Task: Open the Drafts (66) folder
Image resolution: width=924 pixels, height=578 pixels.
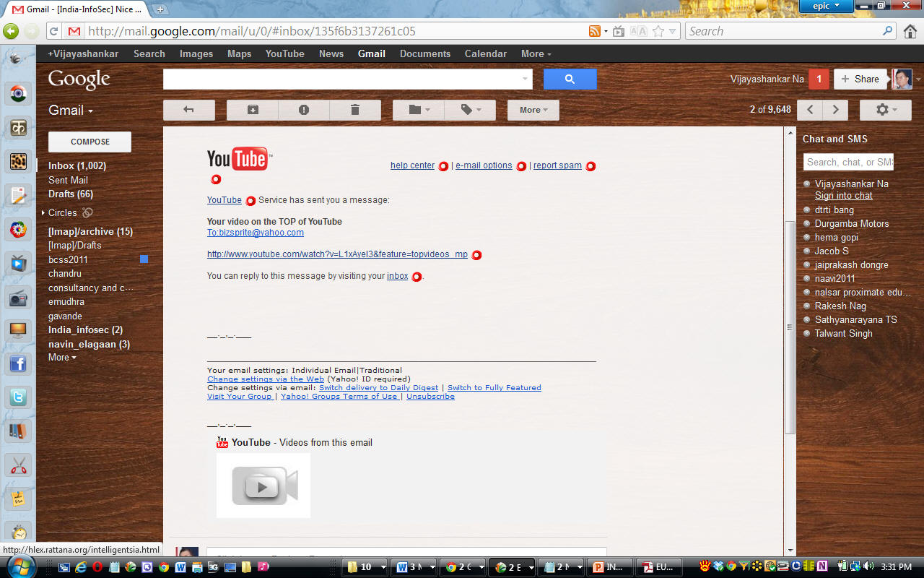Action: click(71, 194)
